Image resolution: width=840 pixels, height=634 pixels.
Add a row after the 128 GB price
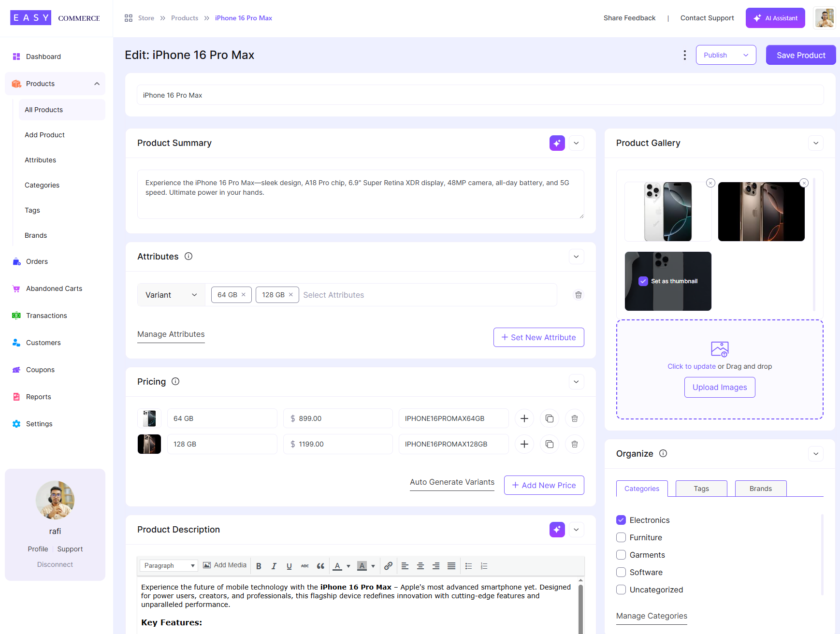pyautogui.click(x=524, y=444)
